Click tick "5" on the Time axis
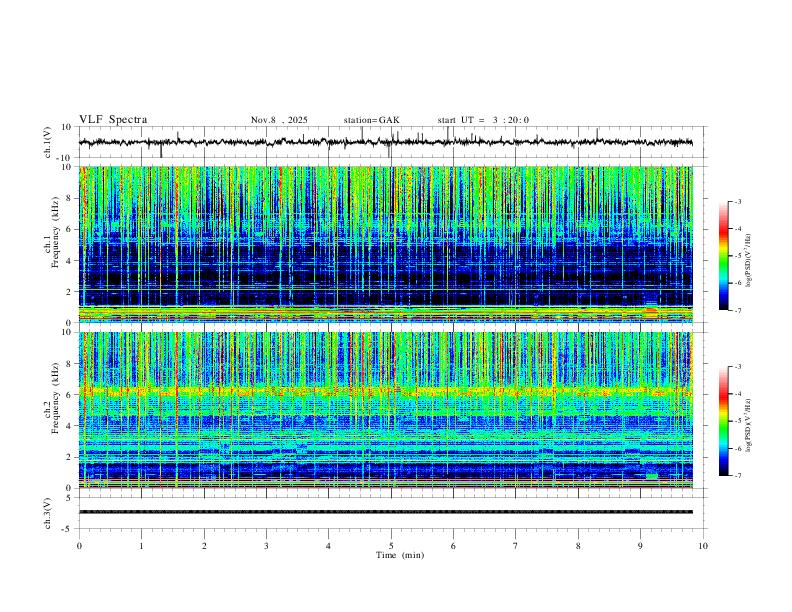Image resolution: width=792 pixels, height=612 pixels. [391, 546]
